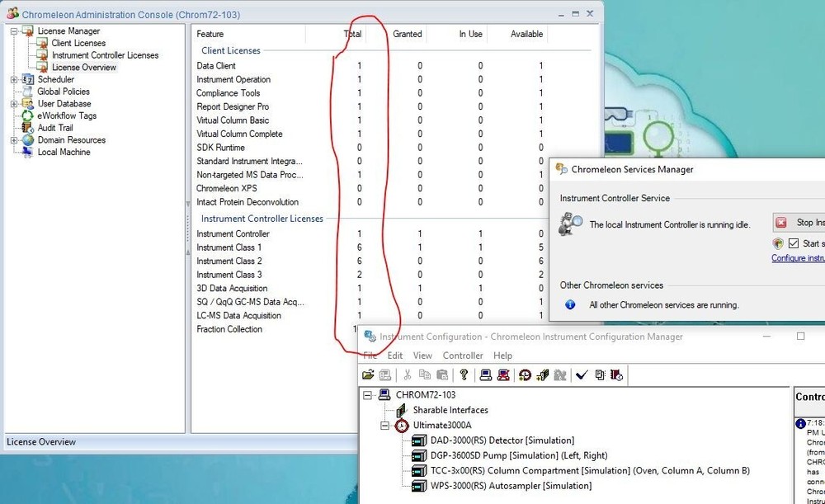Expand the Scheduler tree node
This screenshot has height=504, width=825.
click(x=14, y=79)
